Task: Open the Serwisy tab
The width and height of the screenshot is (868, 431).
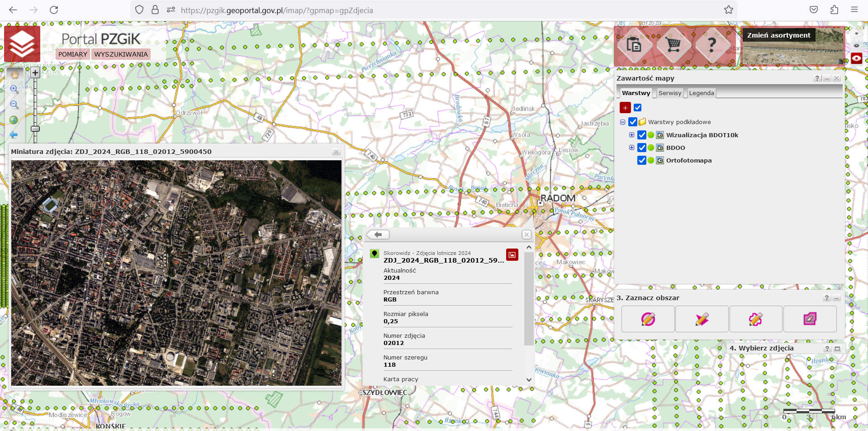Action: pyautogui.click(x=669, y=93)
